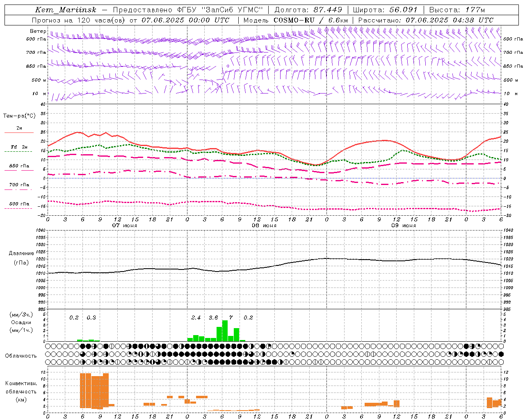Click the (мм/3ч.) units label
The height and width of the screenshot is (420, 525).
[x=21, y=315]
